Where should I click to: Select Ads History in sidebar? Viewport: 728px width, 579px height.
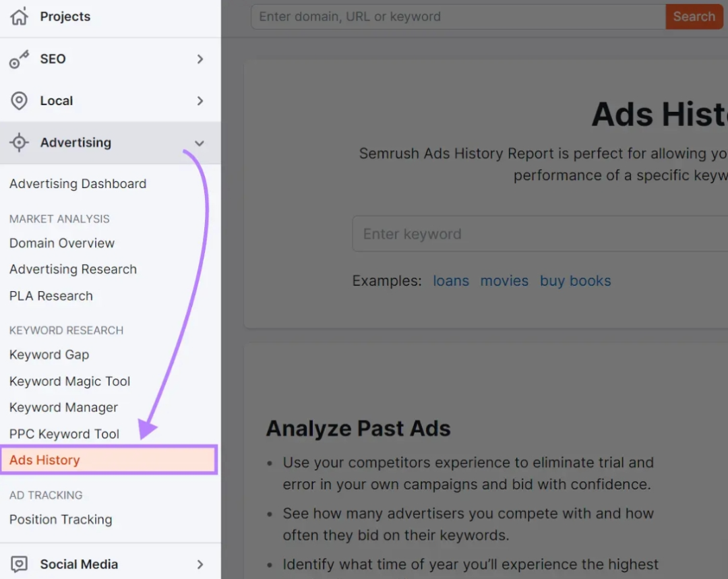coord(44,460)
